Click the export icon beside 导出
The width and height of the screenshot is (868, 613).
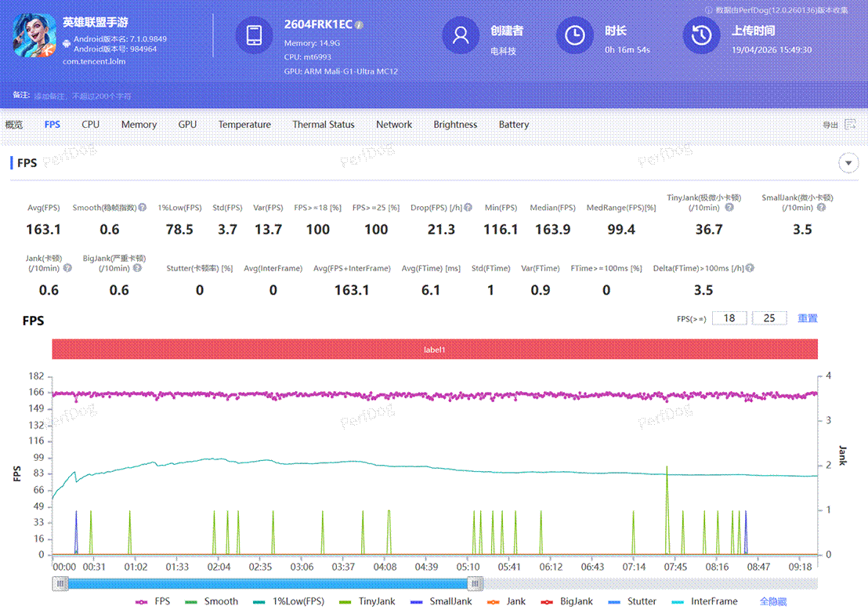(850, 125)
